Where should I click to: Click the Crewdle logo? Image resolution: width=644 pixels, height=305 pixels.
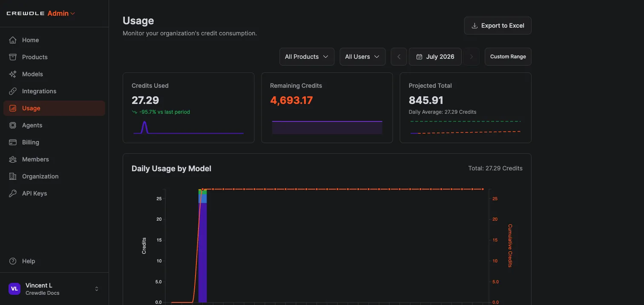tap(26, 14)
